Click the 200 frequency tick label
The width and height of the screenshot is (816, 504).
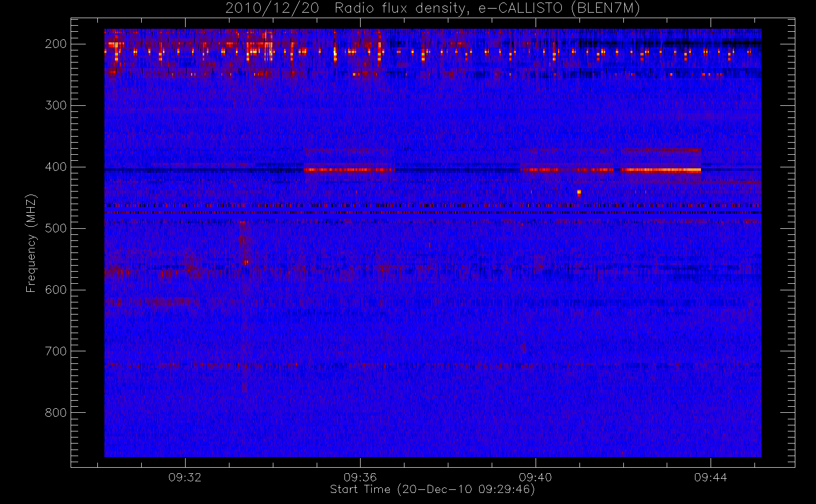click(56, 44)
